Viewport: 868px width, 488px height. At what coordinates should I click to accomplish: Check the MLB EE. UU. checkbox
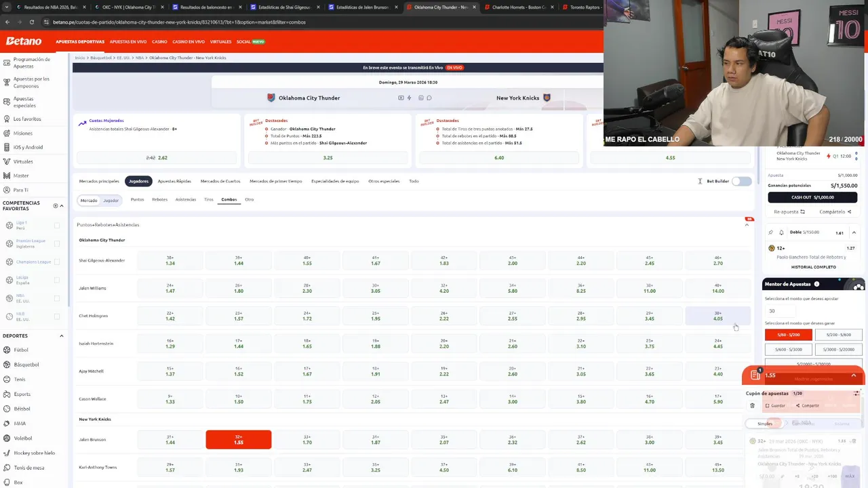[x=56, y=317]
